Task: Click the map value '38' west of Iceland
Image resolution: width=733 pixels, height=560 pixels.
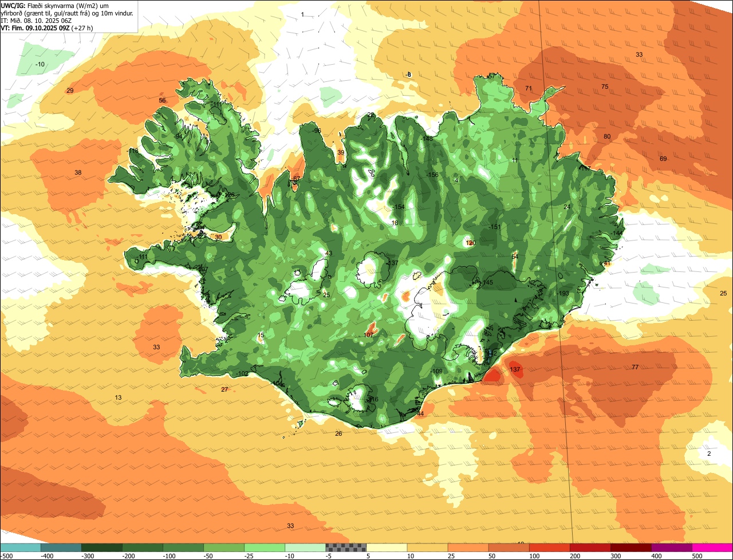Action: coord(78,172)
